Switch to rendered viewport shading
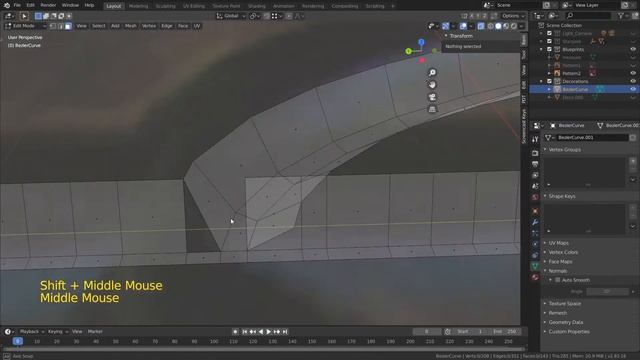Viewport: 640px width, 360px height. (x=514, y=26)
